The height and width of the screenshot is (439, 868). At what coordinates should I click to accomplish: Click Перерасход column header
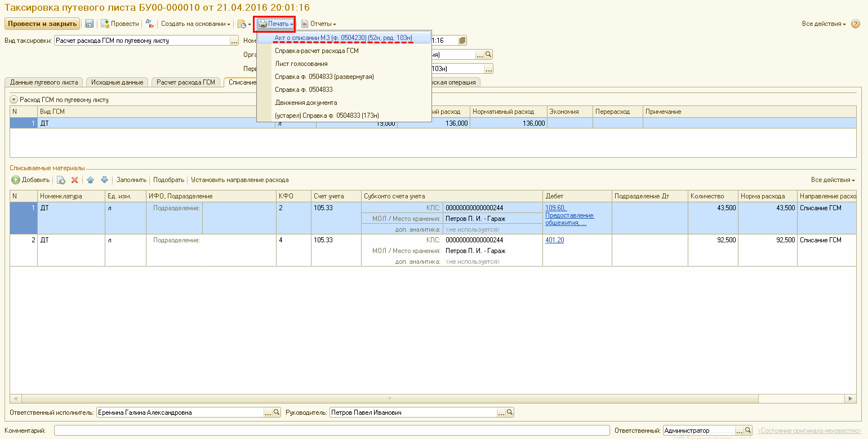(618, 112)
